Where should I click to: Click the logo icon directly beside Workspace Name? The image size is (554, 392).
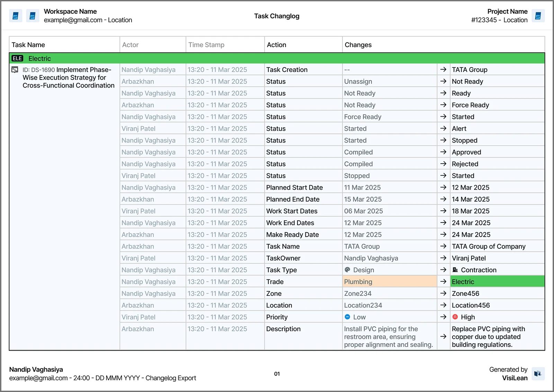[33, 16]
